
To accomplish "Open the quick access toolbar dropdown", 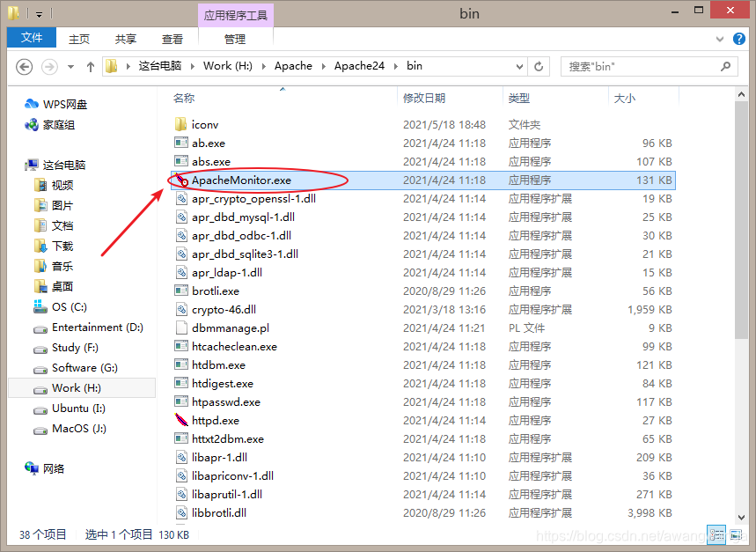I will click(x=39, y=14).
